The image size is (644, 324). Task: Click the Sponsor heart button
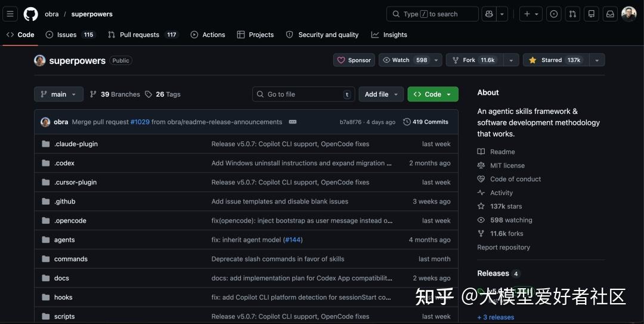[x=354, y=60]
